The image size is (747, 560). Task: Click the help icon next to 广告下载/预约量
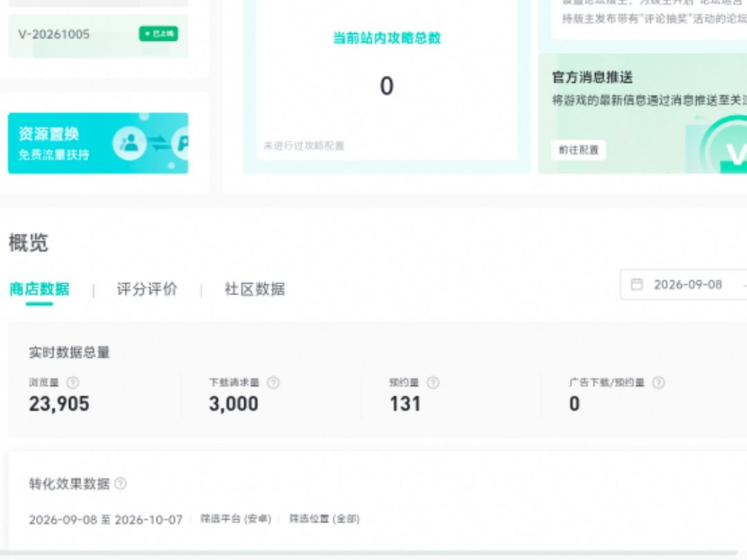pyautogui.click(x=658, y=382)
